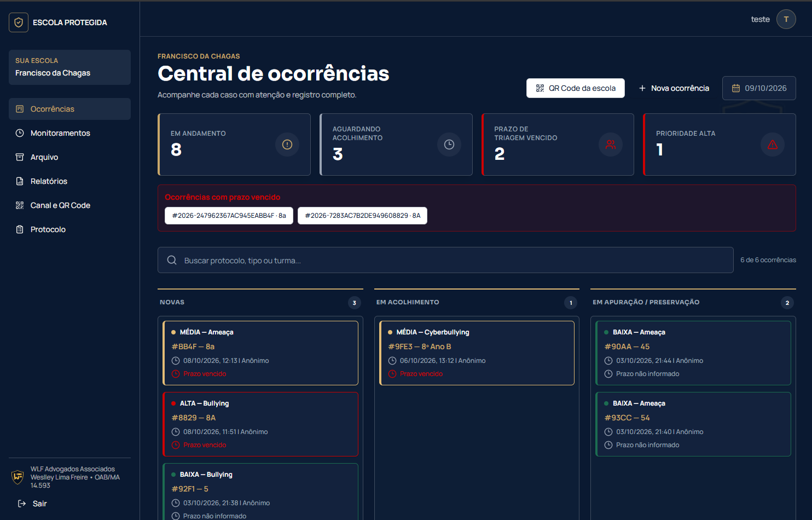
Task: Click the Sair logout arrow icon
Action: point(22,504)
